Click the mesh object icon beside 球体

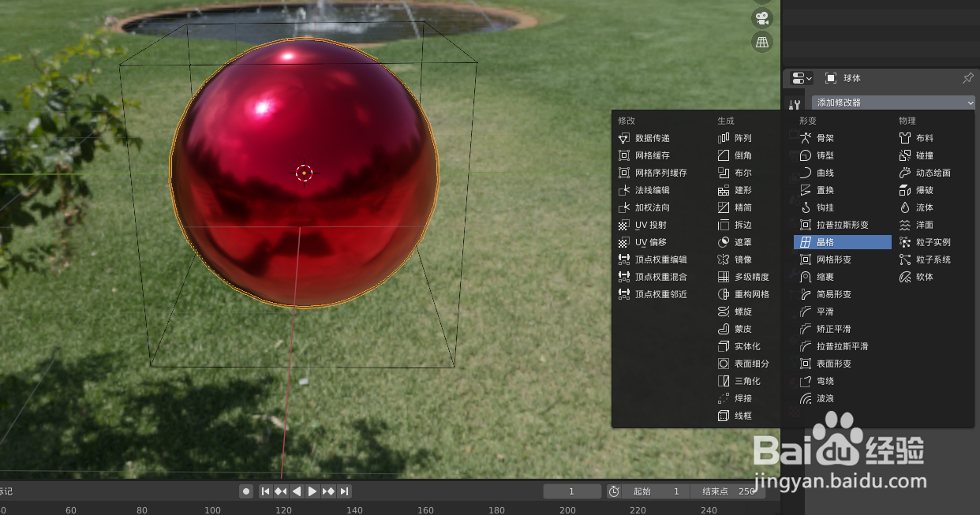point(830,77)
